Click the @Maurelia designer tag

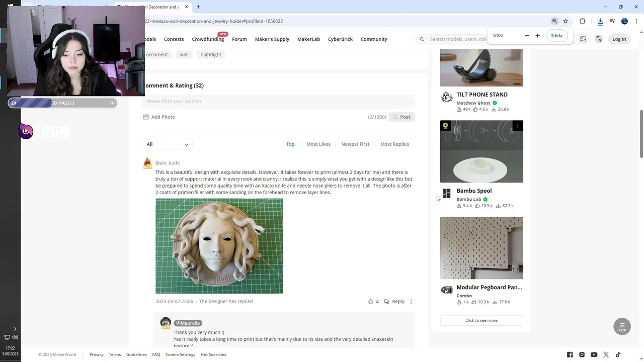[188, 323]
